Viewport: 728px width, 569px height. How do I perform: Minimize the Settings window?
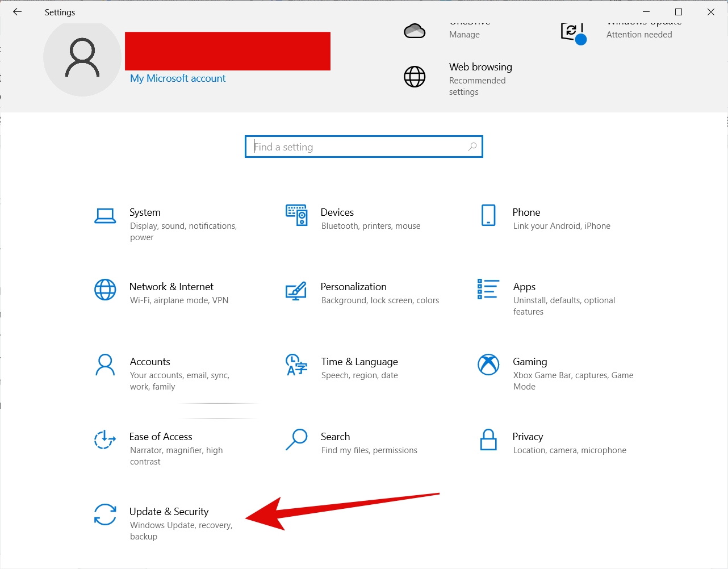[646, 12]
